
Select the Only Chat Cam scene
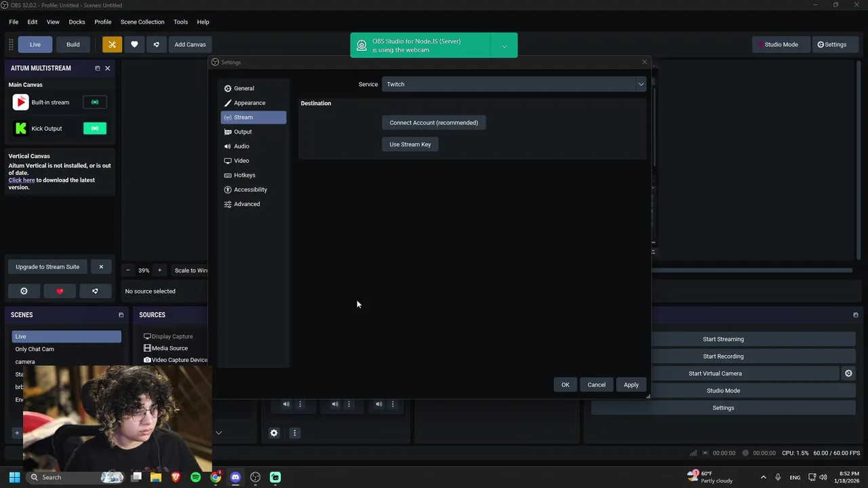click(66, 349)
